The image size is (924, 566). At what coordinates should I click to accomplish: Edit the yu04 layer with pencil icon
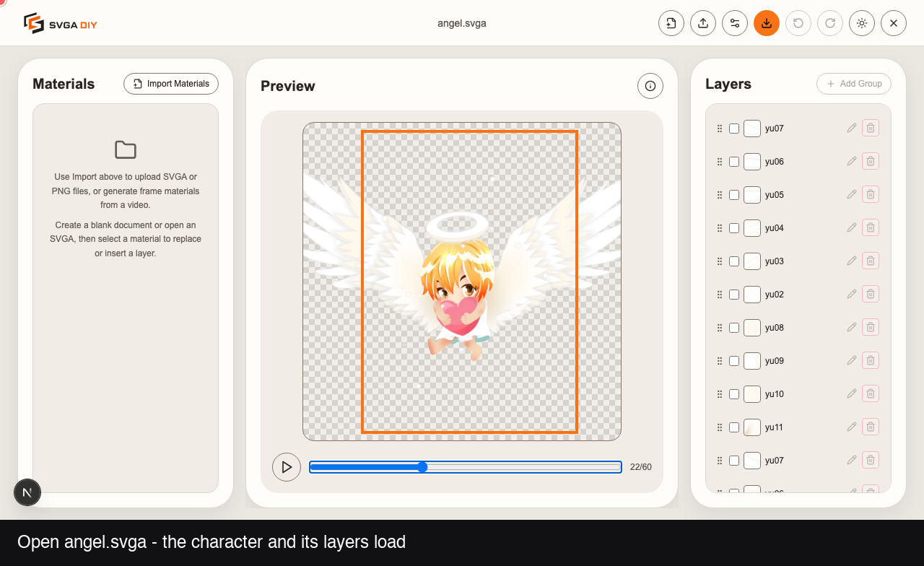click(852, 228)
